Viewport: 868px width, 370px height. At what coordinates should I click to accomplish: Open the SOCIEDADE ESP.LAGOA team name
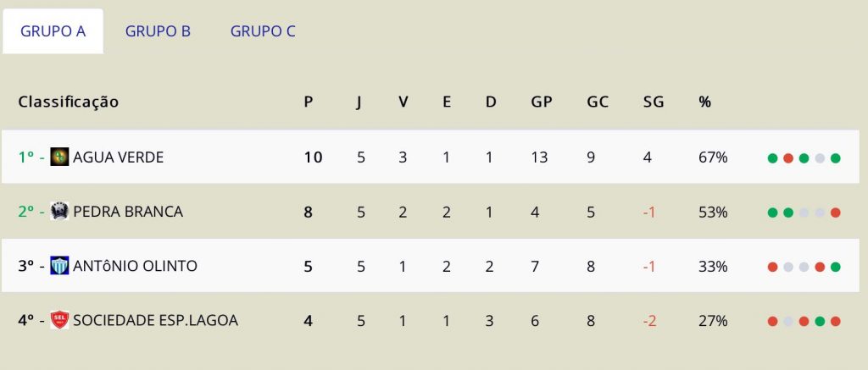156,320
